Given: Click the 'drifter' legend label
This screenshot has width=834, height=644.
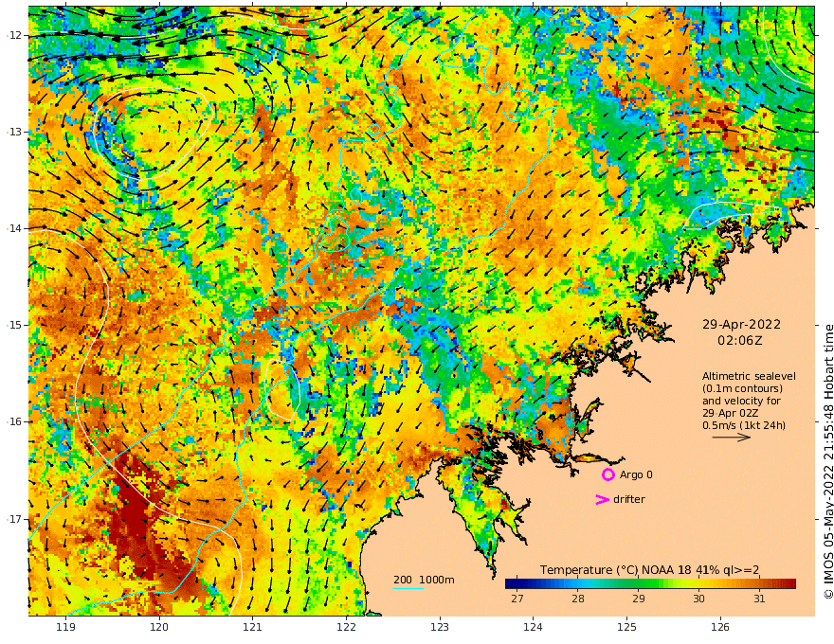Looking at the screenshot, I should coord(628,499).
